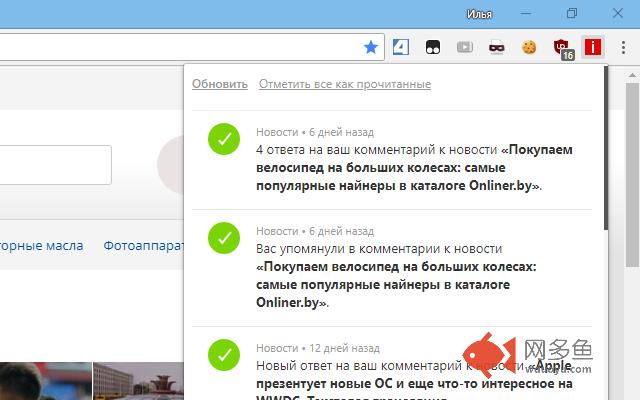Toggle green checkmark of 4 ответа notification

224,139
